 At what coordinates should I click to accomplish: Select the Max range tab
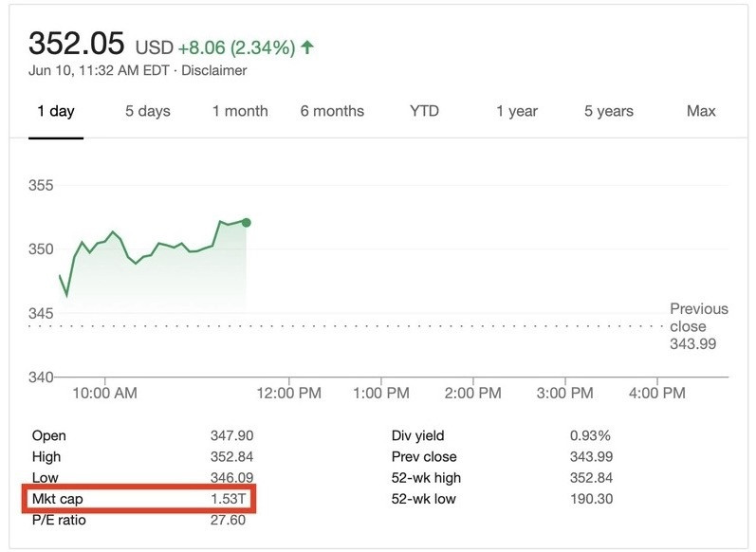point(701,111)
